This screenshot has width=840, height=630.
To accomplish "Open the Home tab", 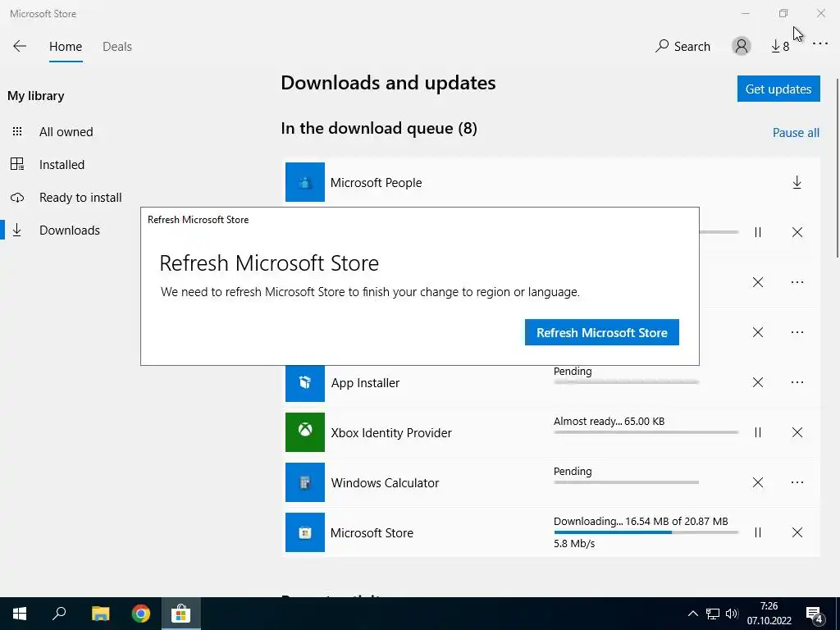I will [66, 47].
